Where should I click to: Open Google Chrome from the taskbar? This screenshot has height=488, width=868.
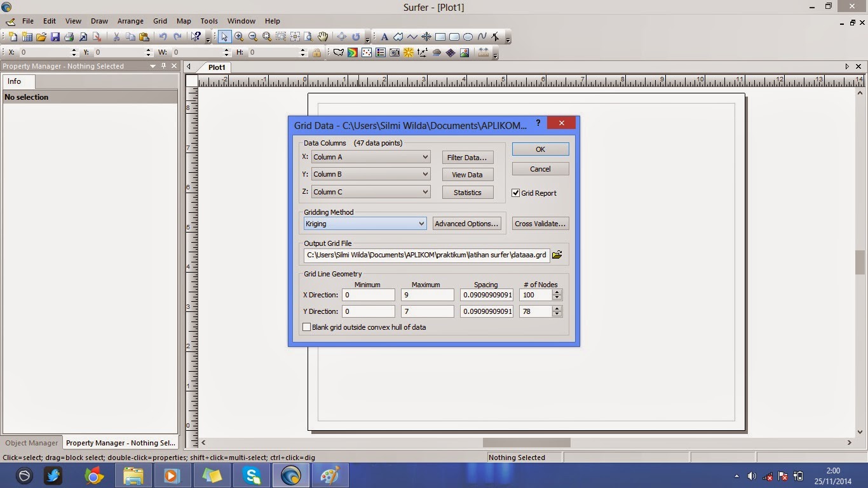[94, 475]
